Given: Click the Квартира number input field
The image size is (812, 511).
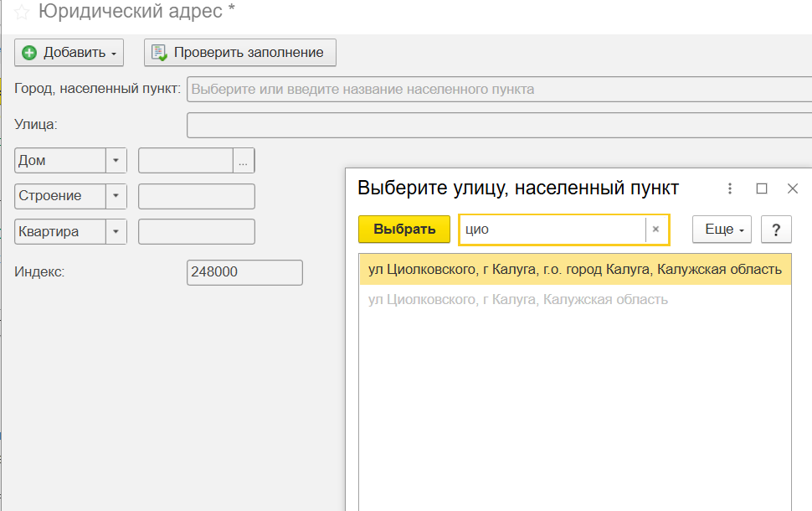Looking at the screenshot, I should coord(196,232).
